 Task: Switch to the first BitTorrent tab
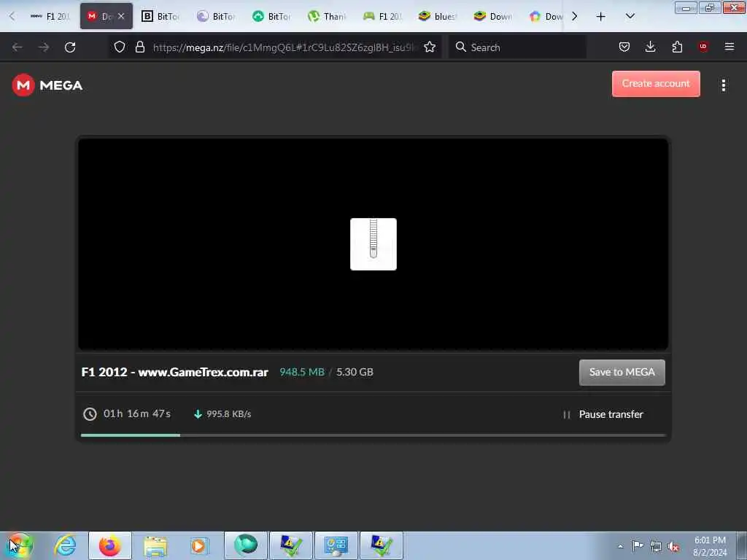(160, 16)
